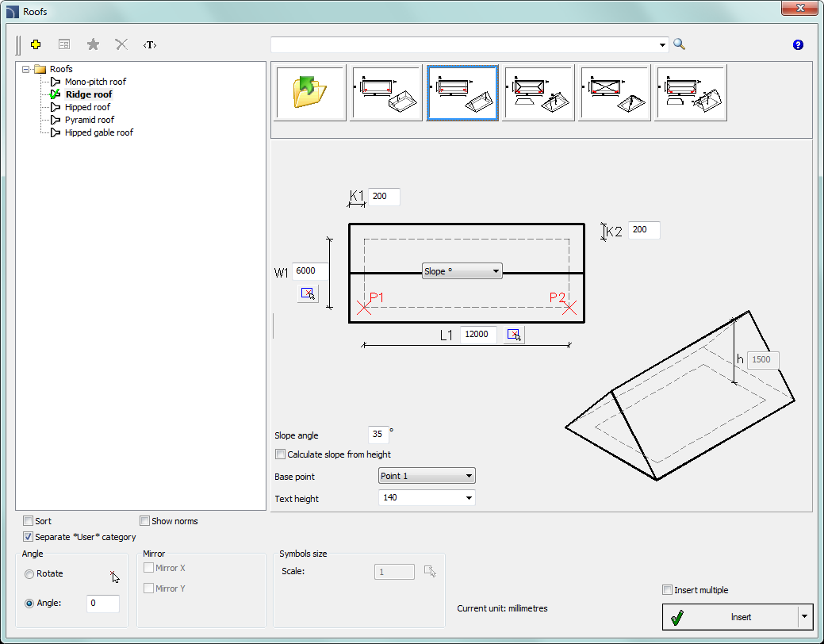Open the Slope ° dropdown

tap(462, 271)
